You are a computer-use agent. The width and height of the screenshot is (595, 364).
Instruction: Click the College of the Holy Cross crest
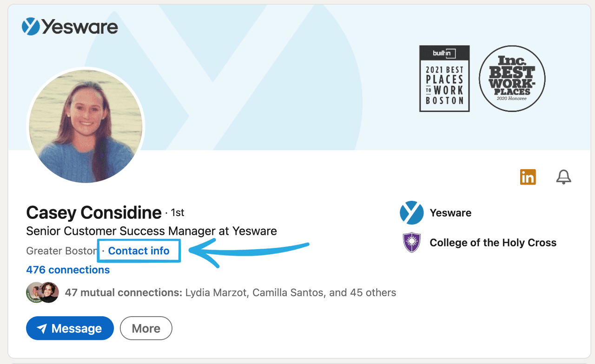(411, 243)
